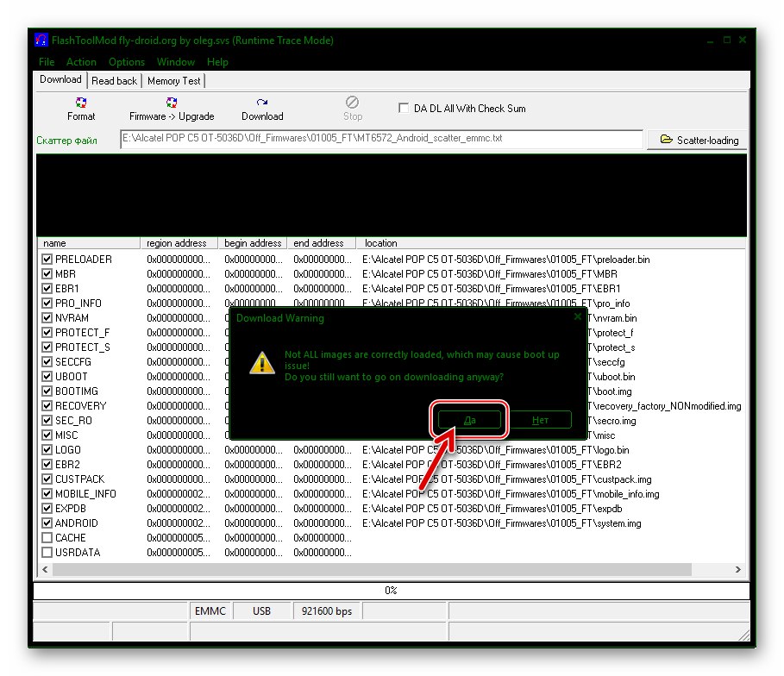Screen dimensions: 784x676
Task: Click the system.img location path
Action: click(501, 523)
